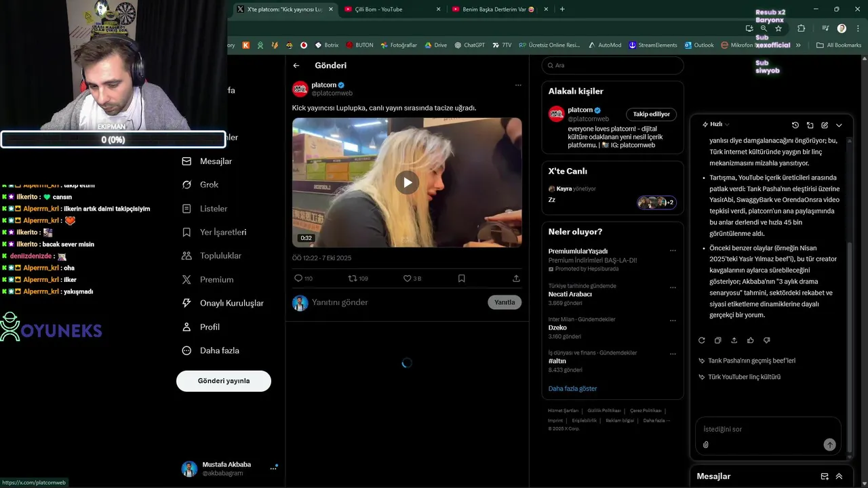Go back with the Gönderi arrow
This screenshot has height=488, width=868.
click(296, 66)
